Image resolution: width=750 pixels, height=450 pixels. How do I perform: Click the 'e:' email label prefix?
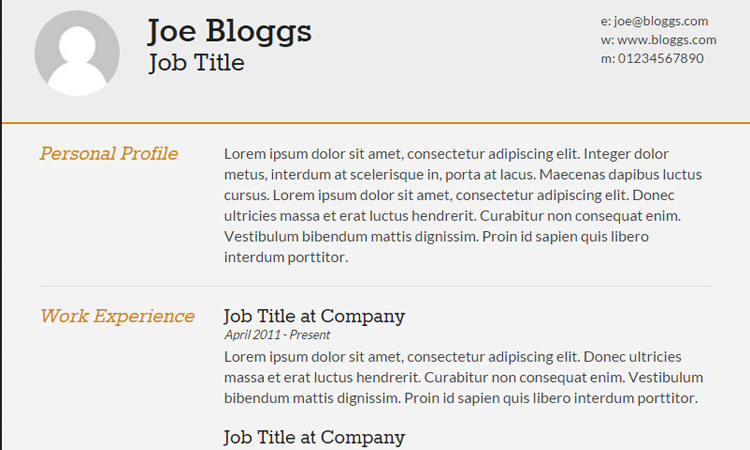[606, 22]
